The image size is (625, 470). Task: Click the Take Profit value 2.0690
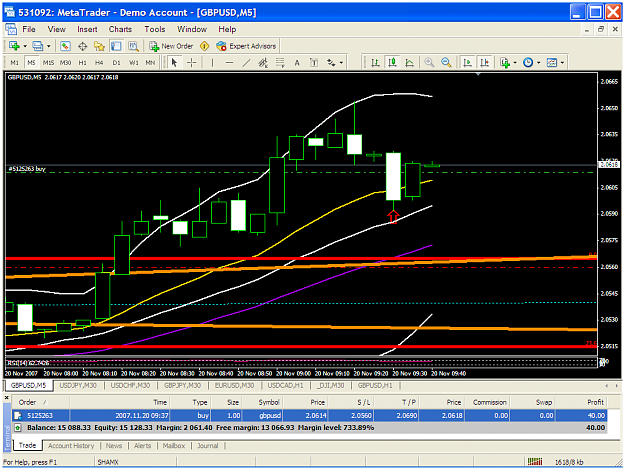(x=407, y=416)
